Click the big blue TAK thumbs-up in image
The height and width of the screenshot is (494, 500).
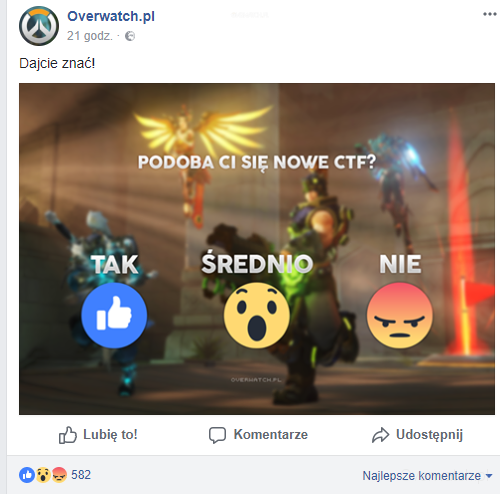(x=114, y=316)
